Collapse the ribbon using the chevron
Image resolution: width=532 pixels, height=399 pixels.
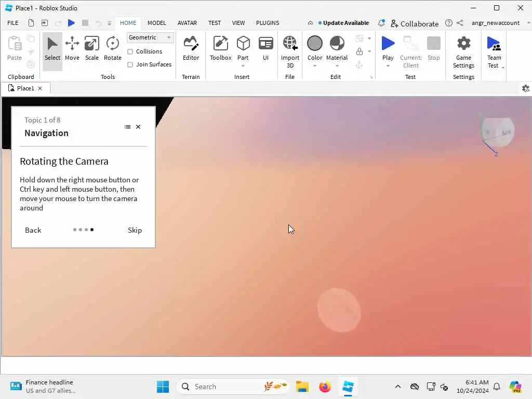(310, 23)
